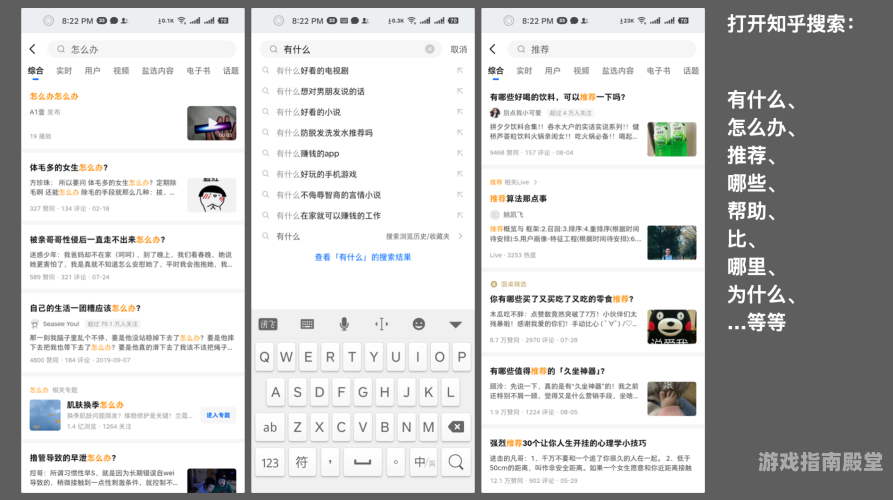Tap keyboard search magnifier key
The width and height of the screenshot is (893, 500).
pos(456,462)
